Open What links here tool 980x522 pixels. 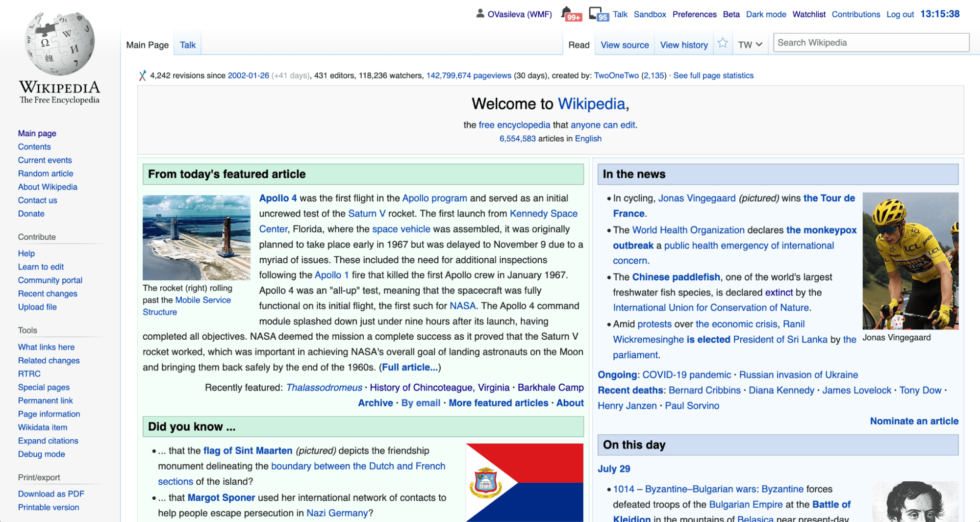[46, 347]
